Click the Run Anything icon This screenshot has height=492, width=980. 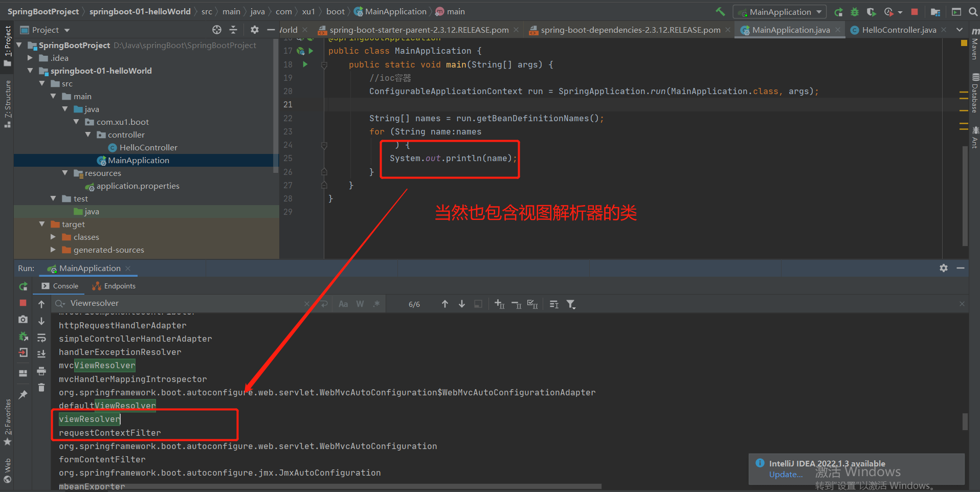(x=956, y=12)
